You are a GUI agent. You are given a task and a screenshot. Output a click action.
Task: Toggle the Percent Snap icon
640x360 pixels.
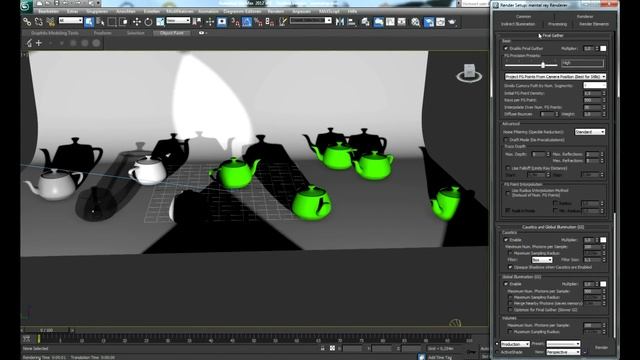pos(258,22)
